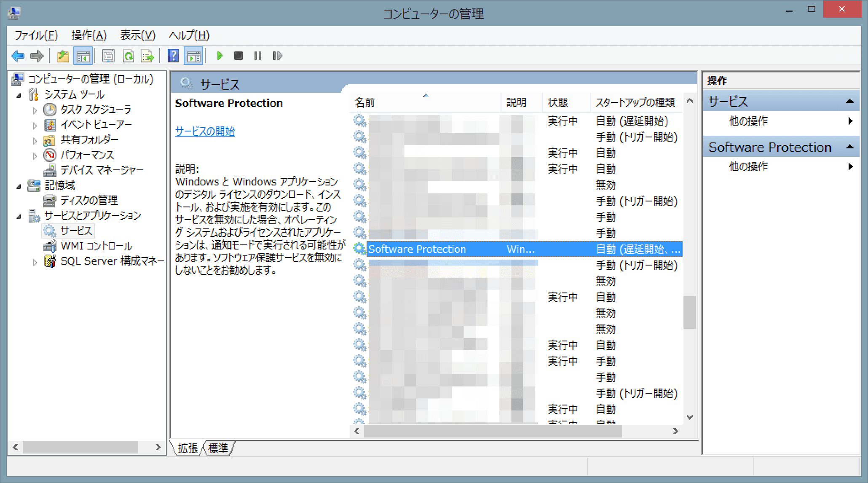Collapse the システム ツール tree node

(x=19, y=95)
